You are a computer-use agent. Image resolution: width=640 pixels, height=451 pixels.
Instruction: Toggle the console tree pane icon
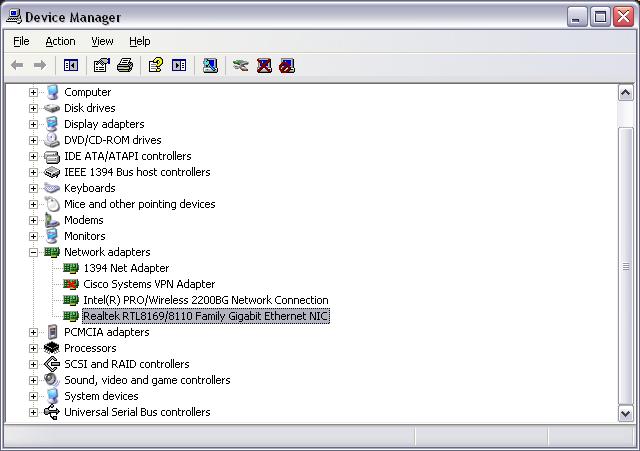(71, 65)
